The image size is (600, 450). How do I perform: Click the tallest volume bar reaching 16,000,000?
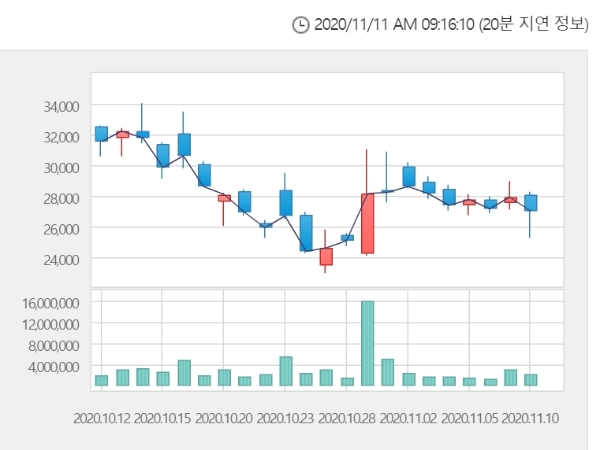[x=367, y=343]
